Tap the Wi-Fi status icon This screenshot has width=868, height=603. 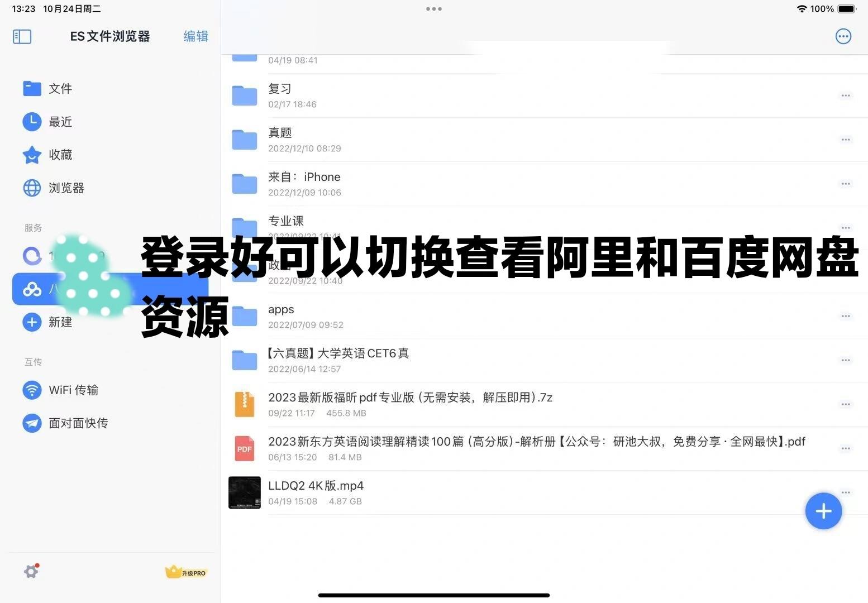[802, 9]
